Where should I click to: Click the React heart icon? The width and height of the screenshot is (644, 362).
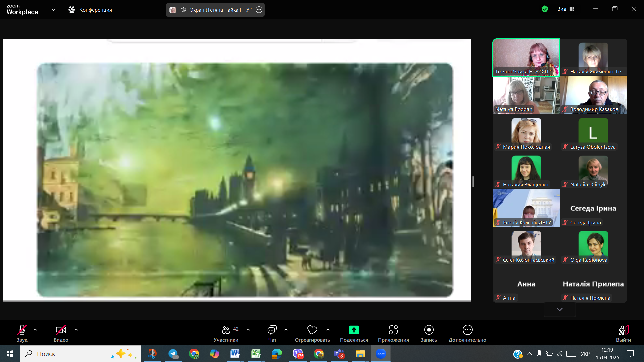coord(312,330)
